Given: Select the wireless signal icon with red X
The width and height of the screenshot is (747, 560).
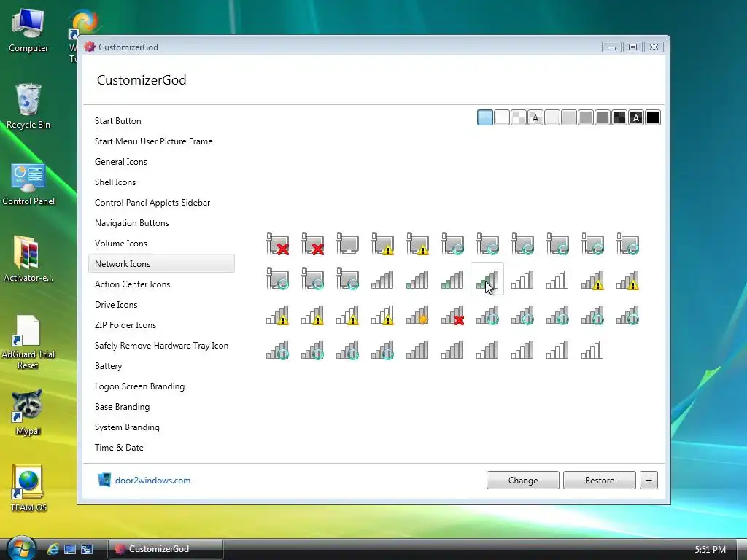Looking at the screenshot, I should 452,315.
